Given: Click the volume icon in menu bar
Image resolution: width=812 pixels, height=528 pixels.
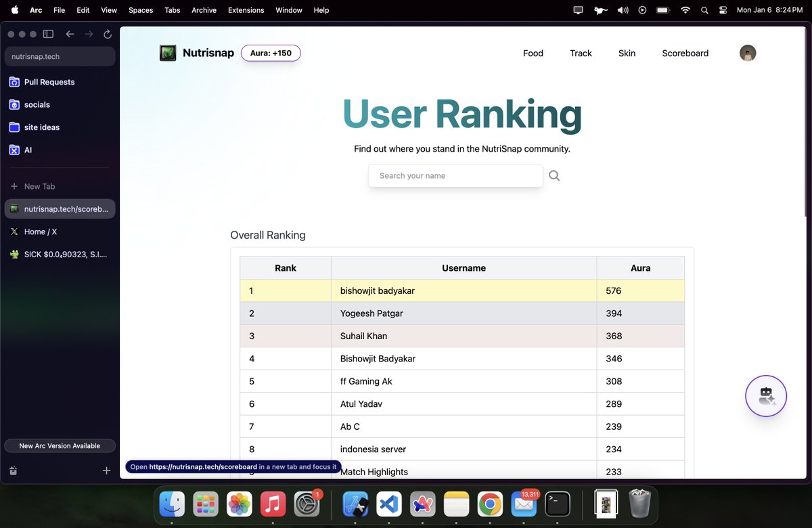Looking at the screenshot, I should 623,10.
